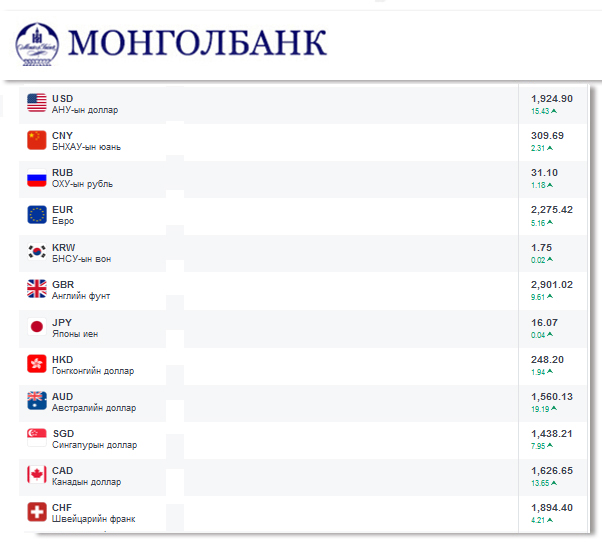
Task: Click the GBR rate value 2,901.02
Action: pyautogui.click(x=552, y=284)
